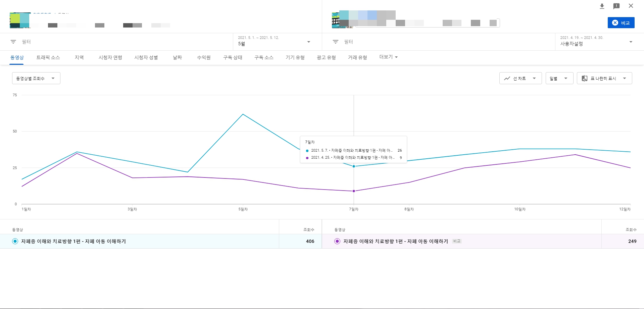Click the left video thumbnail

(19, 20)
